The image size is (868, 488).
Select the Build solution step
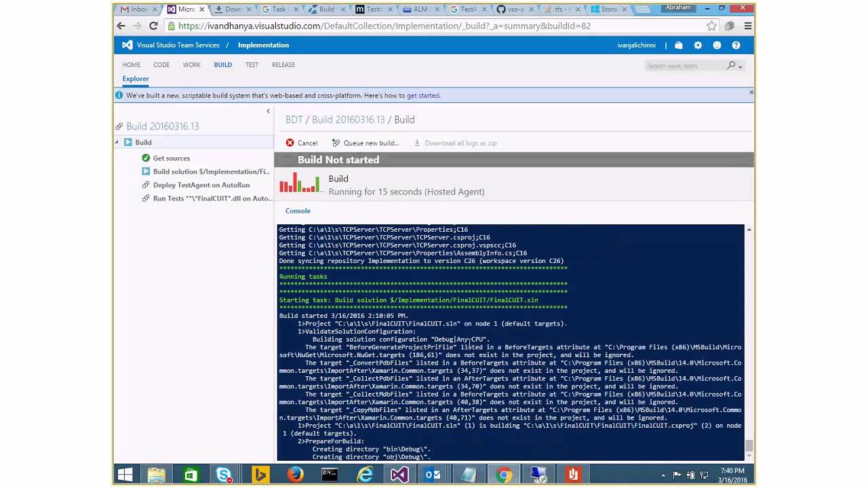pos(211,171)
